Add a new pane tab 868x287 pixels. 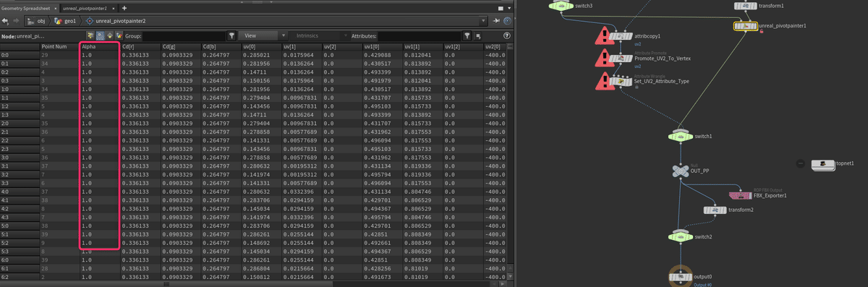tap(124, 7)
